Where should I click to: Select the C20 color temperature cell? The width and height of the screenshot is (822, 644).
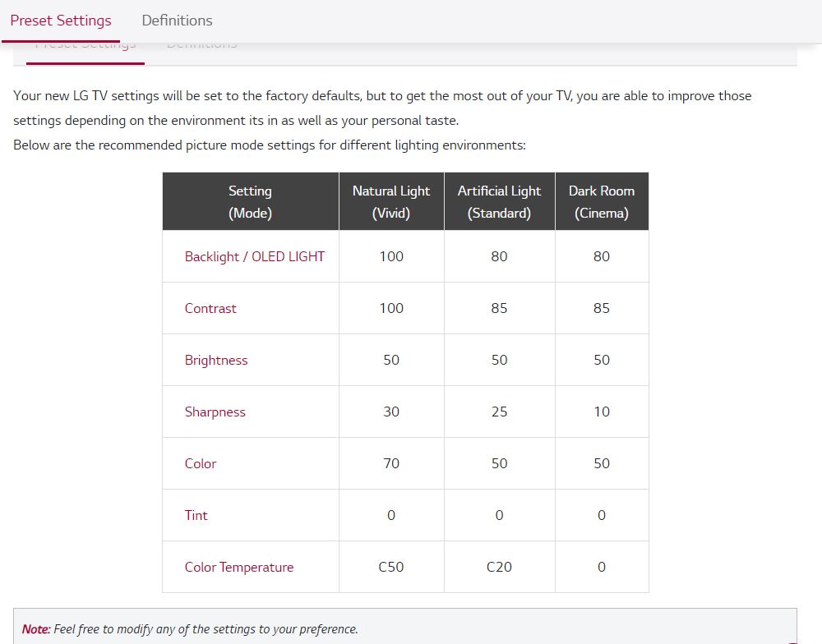pyautogui.click(x=499, y=567)
